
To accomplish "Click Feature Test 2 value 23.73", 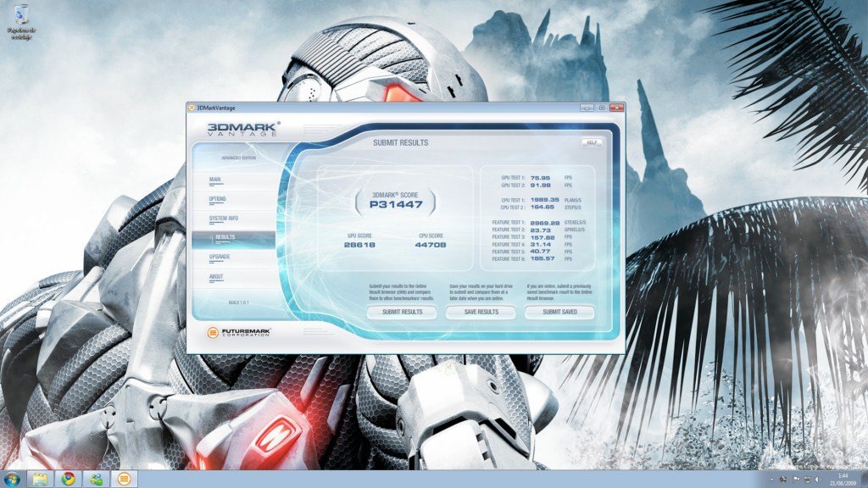I will click(x=540, y=230).
